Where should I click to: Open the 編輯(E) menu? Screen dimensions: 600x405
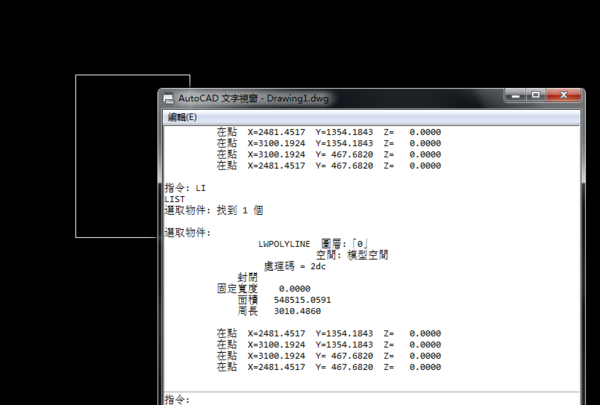[x=182, y=117]
